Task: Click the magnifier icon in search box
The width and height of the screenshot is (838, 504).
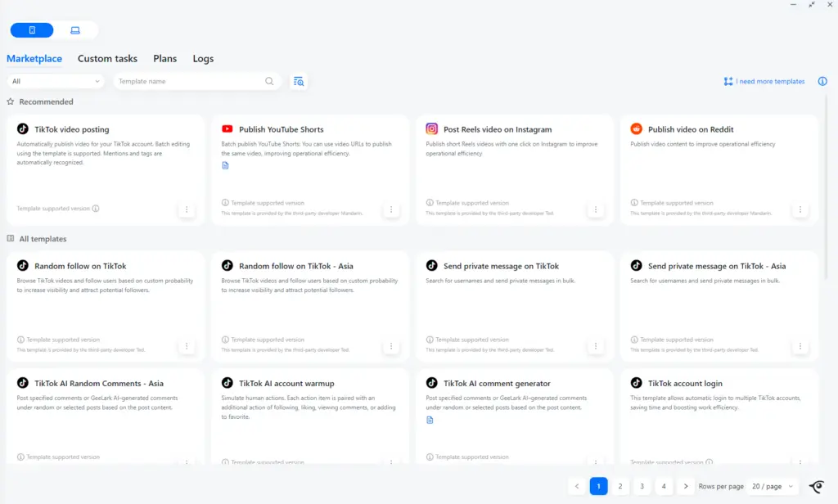Action: click(x=269, y=81)
